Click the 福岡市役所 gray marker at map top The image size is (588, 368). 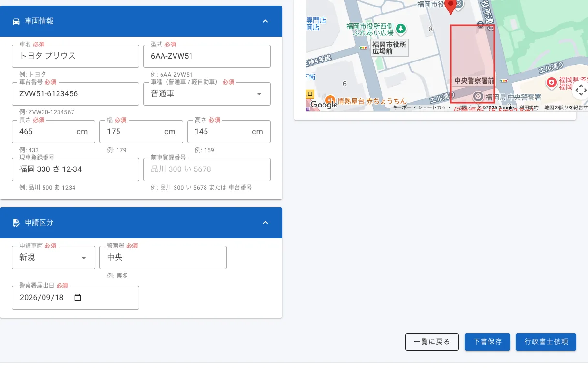459,5
